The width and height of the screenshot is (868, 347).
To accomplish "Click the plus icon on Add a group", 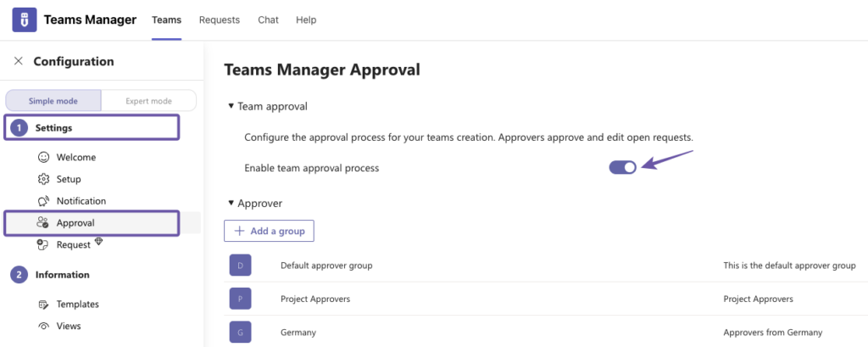I will [239, 231].
